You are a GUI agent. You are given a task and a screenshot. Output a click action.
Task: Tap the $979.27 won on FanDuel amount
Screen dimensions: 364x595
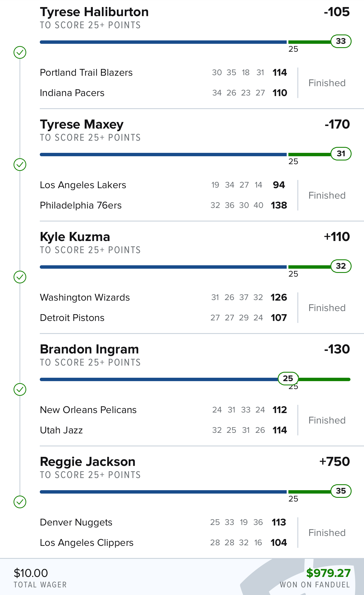pos(328,573)
